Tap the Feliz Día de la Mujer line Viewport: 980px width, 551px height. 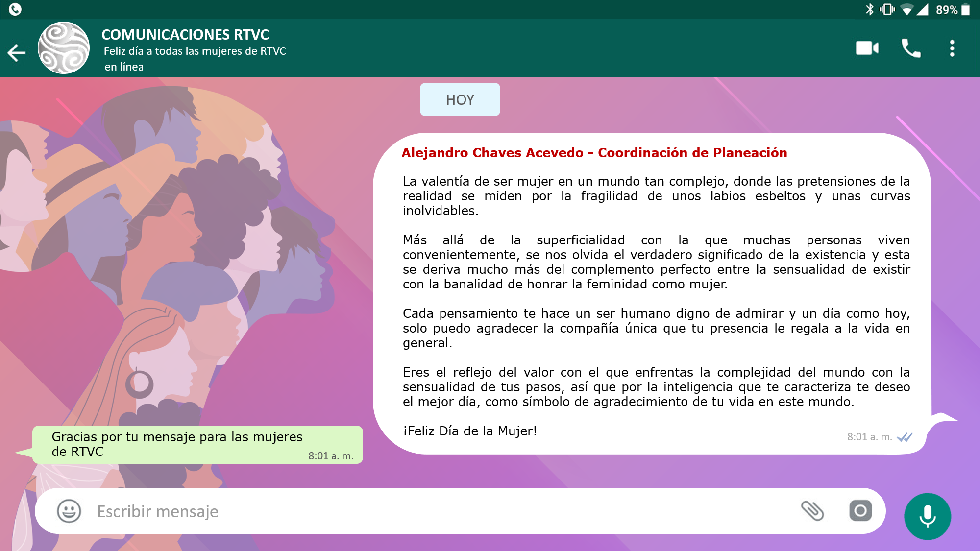point(469,431)
